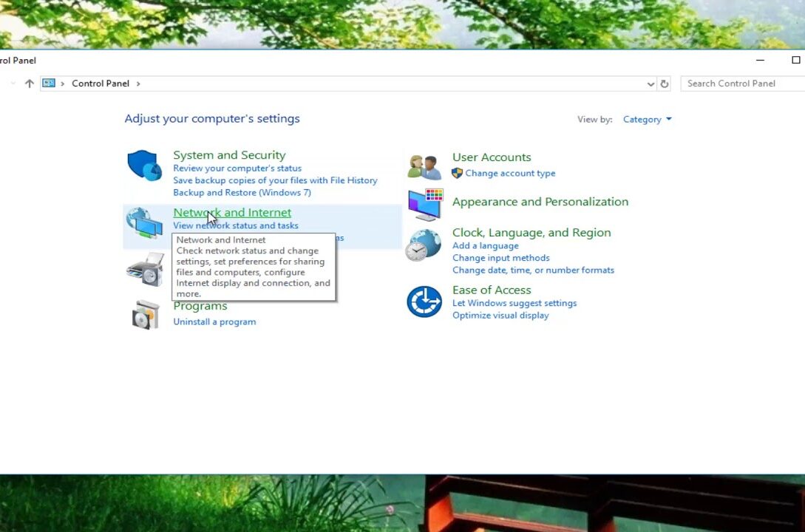805x532 pixels.
Task: Open the printer icon for Hardware and Sound
Action: [x=146, y=269]
